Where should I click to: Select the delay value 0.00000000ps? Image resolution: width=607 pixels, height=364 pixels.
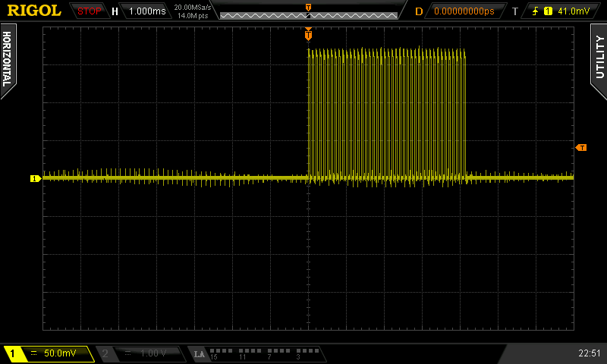(x=464, y=11)
